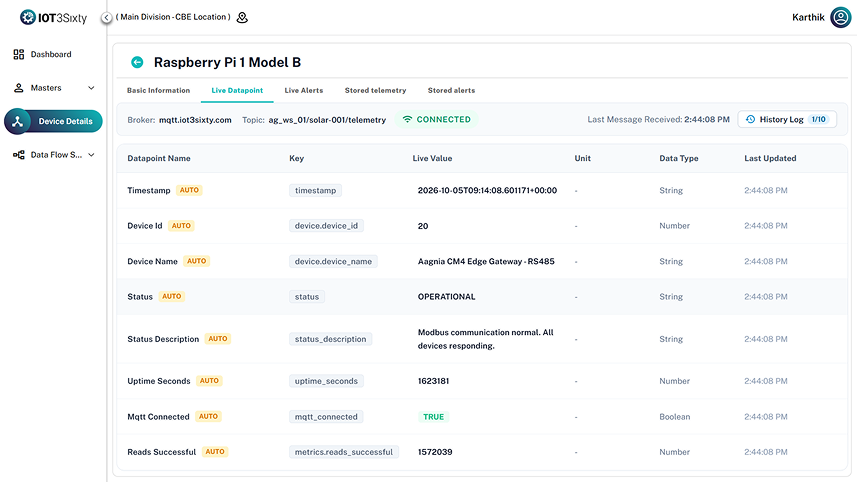Click the Unit column header
This screenshot has height=482, width=857.
(583, 158)
